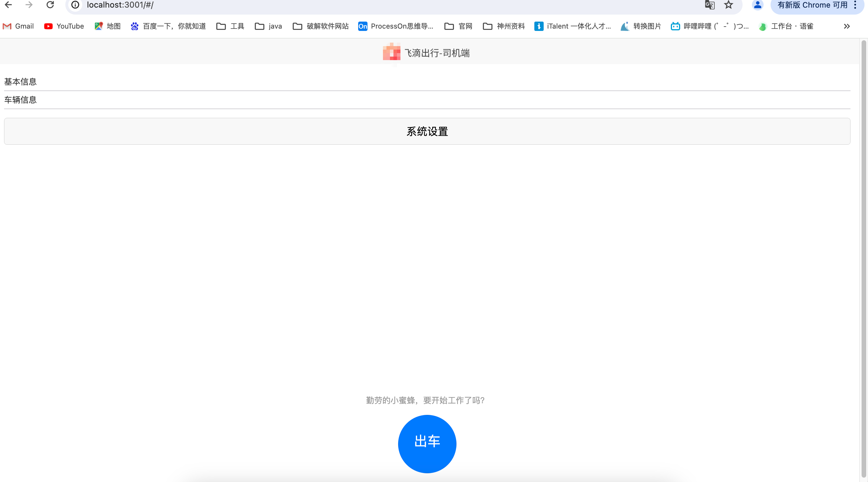Select the 车辆信息 menu item
The width and height of the screenshot is (868, 482).
[20, 99]
